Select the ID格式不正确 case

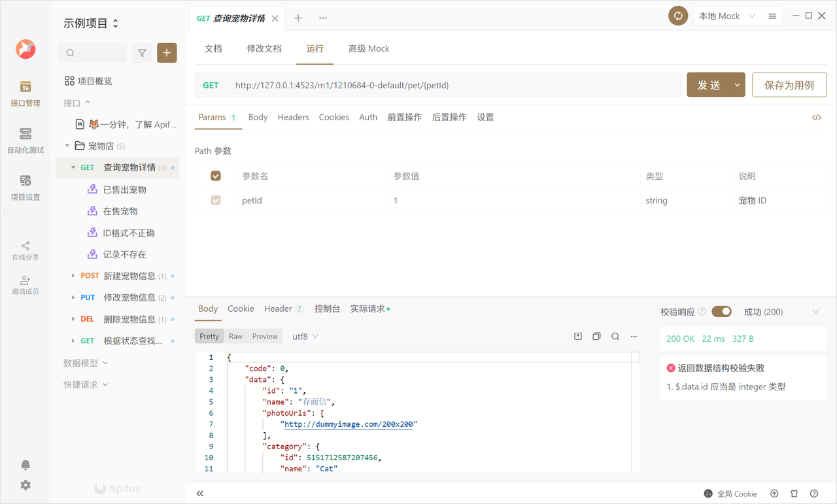point(129,233)
